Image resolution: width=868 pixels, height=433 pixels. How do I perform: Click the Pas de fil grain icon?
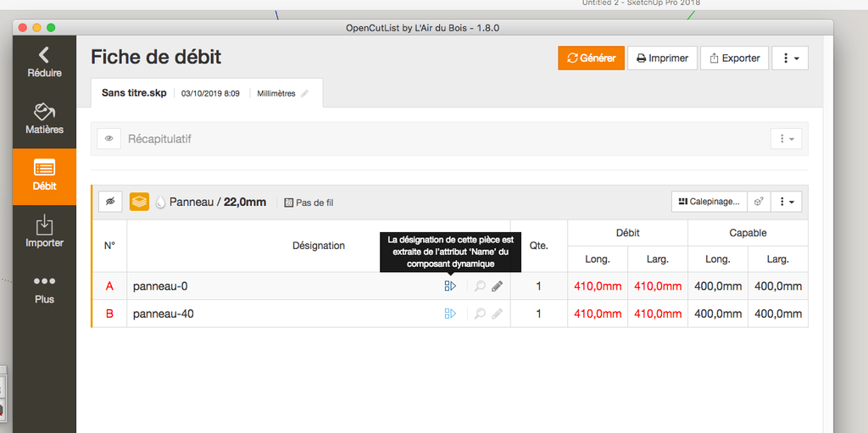pyautogui.click(x=288, y=203)
